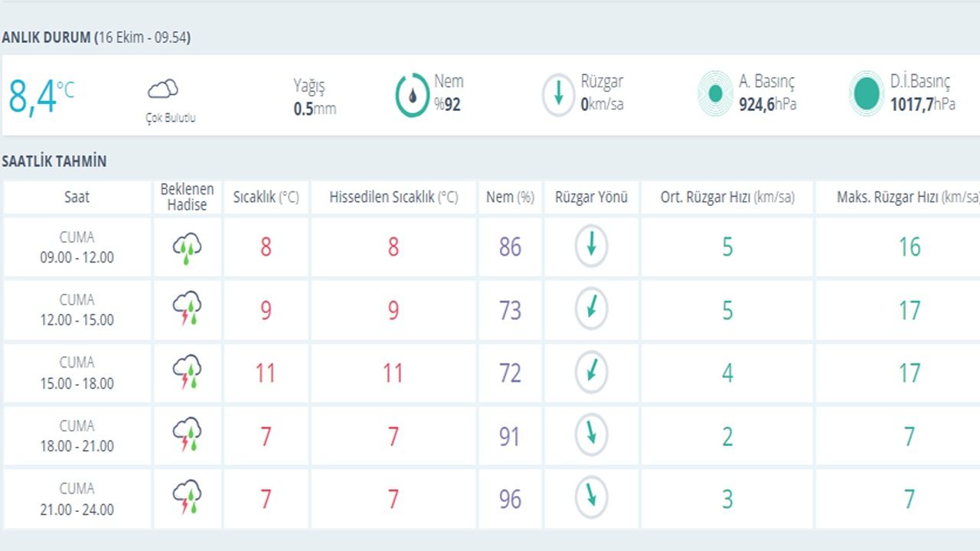This screenshot has height=551, width=980.
Task: Click the 'Maks. Rüzgar Hızı' column header
Action: (x=907, y=197)
